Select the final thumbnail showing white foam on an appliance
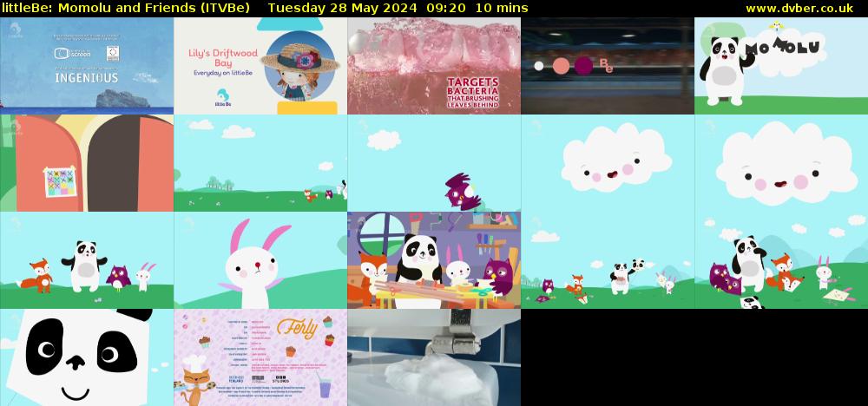Viewport: 868px width, 406px height. (x=434, y=357)
